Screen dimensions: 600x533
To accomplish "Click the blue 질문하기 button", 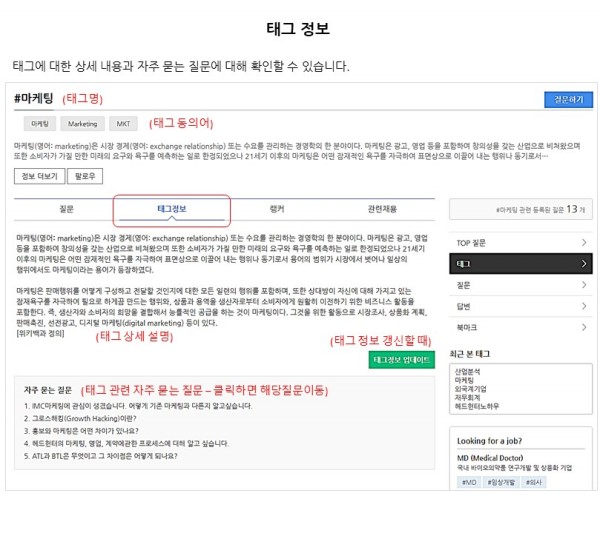I will [568, 99].
